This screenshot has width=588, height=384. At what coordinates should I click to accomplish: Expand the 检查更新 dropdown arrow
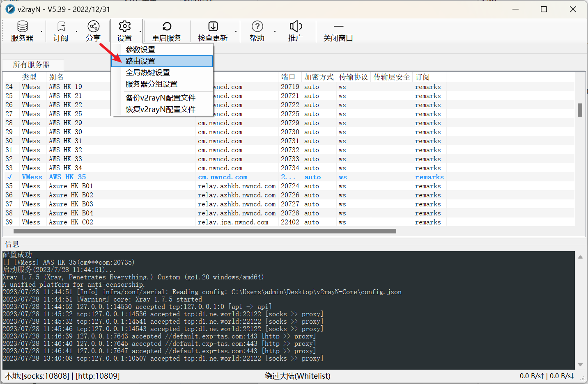236,31
